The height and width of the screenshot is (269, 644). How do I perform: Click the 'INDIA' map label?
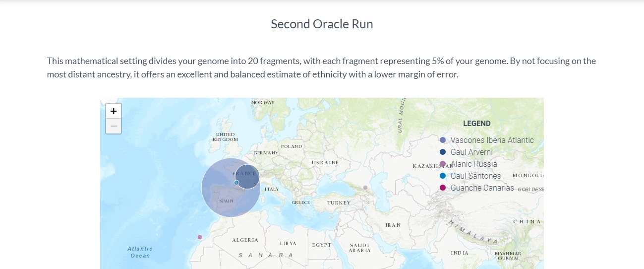(460, 253)
